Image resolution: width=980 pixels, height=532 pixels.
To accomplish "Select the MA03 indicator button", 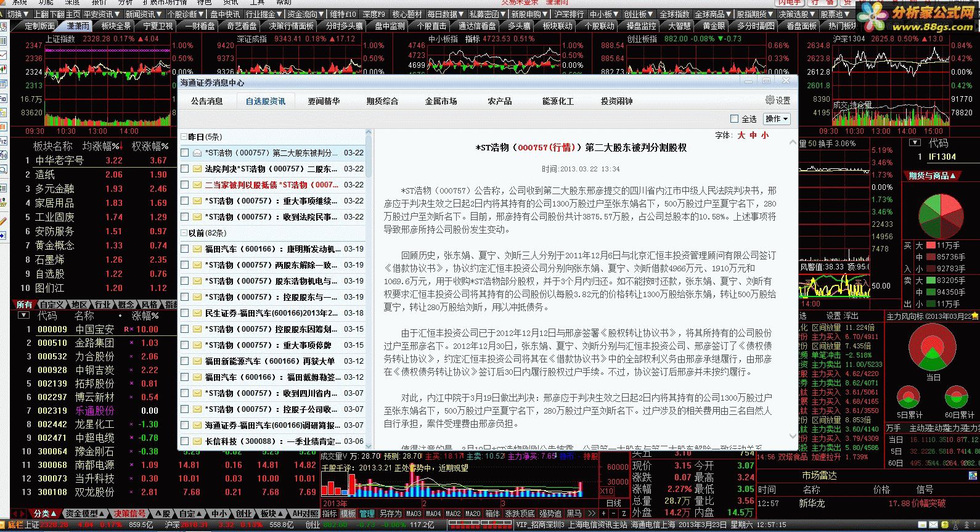I will point(414,513).
